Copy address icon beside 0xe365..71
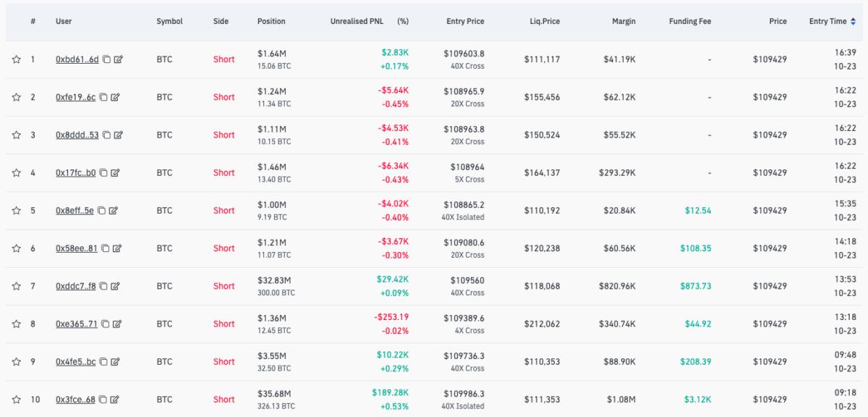868x417 pixels. tap(105, 324)
